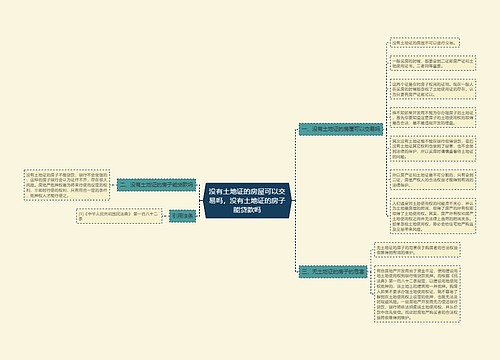Select leaf note starting 这两个证是你对房子权润的证明
500x360 pixels.
(x=433, y=89)
